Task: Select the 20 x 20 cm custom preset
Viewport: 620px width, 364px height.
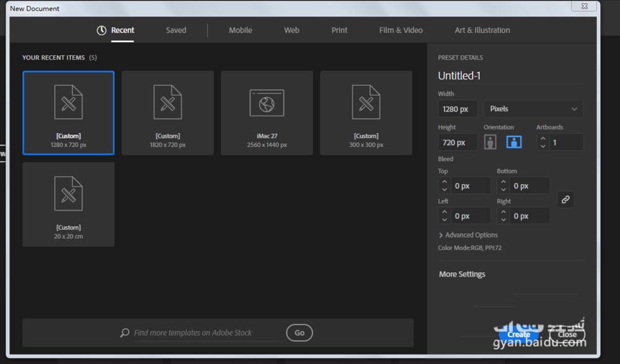Action: (x=68, y=205)
